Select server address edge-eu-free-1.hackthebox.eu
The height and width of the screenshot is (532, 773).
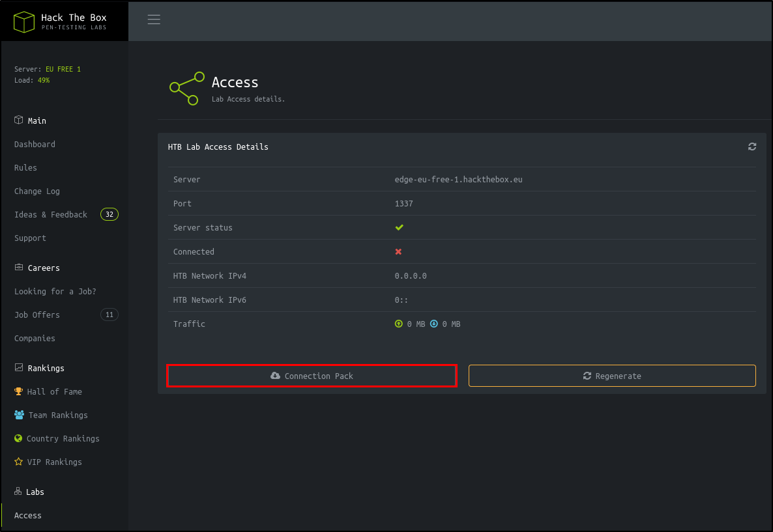pyautogui.click(x=458, y=179)
